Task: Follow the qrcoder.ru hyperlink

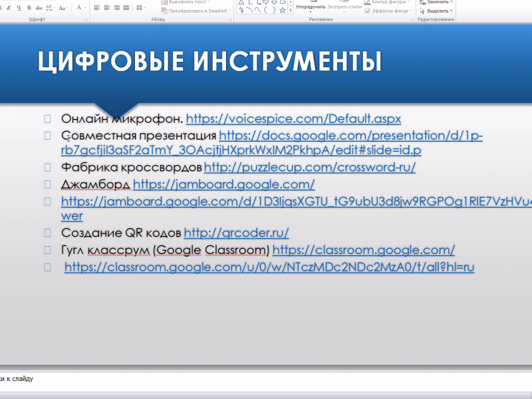Action: tap(236, 233)
